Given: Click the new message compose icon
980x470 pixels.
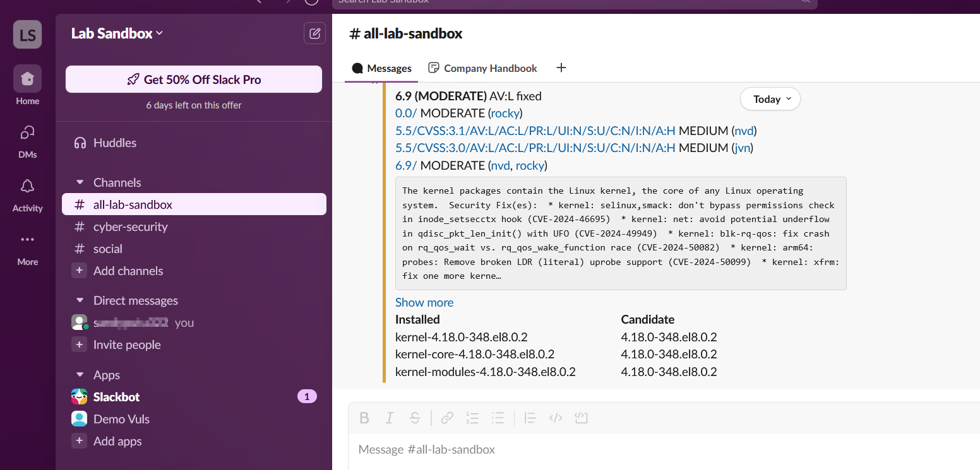Looking at the screenshot, I should click(314, 33).
